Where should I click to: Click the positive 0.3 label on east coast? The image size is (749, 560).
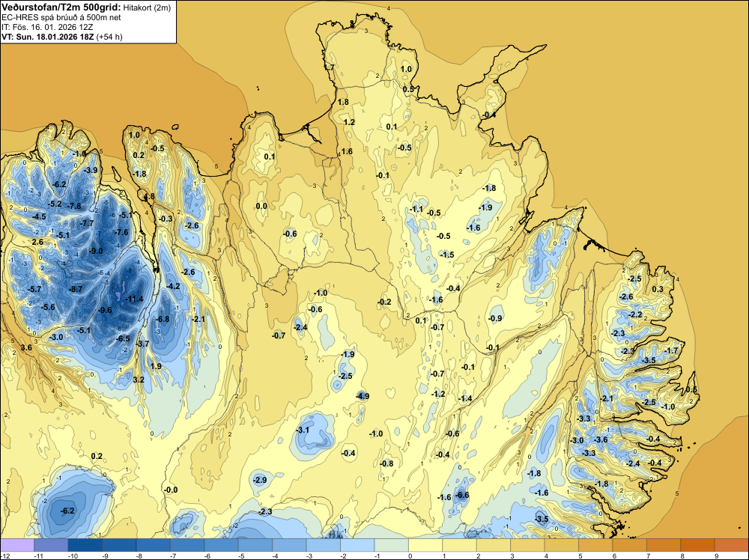tap(658, 289)
